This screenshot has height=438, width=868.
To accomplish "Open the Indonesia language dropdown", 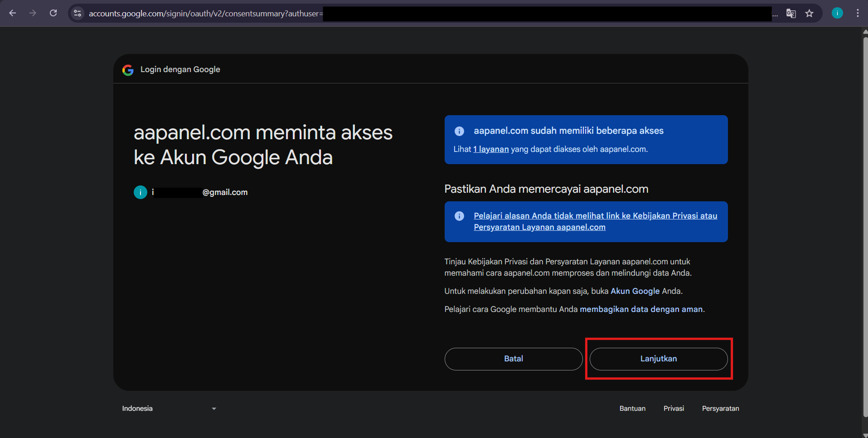I will pyautogui.click(x=169, y=408).
